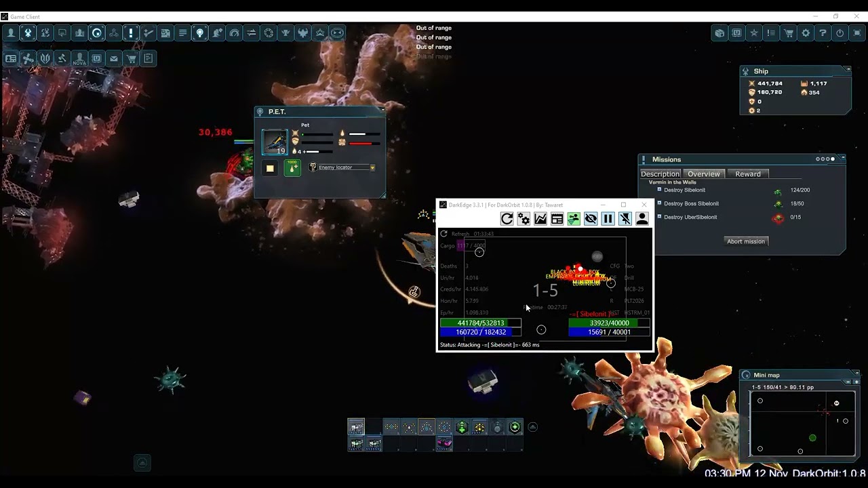
Task: Toggle Destroy Sibelonit objective checkbox
Action: pos(659,190)
